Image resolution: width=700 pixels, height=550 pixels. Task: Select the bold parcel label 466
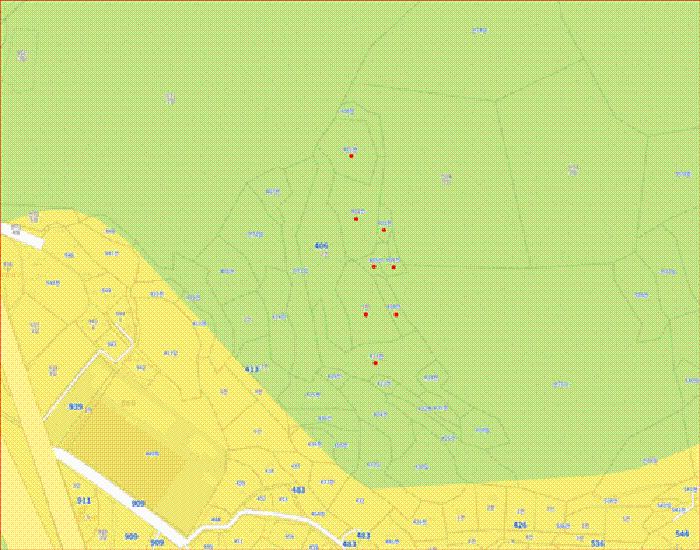tap(321, 246)
